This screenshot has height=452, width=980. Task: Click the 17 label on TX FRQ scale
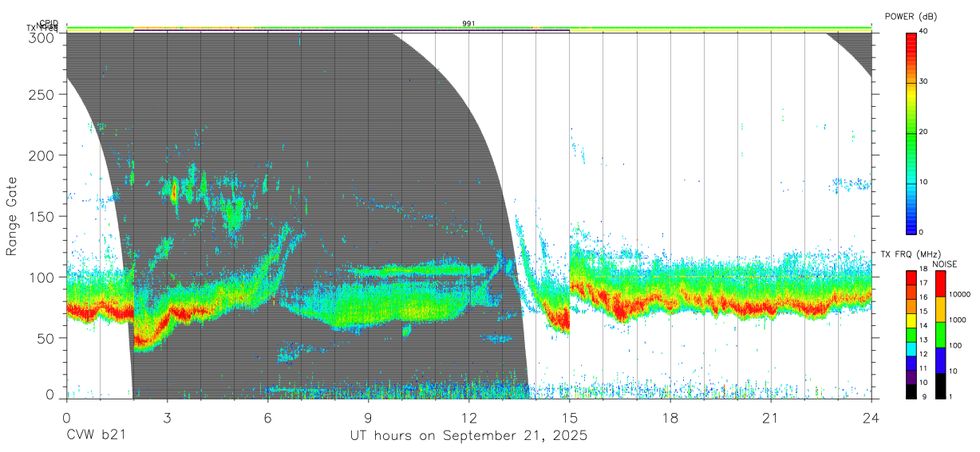(923, 283)
